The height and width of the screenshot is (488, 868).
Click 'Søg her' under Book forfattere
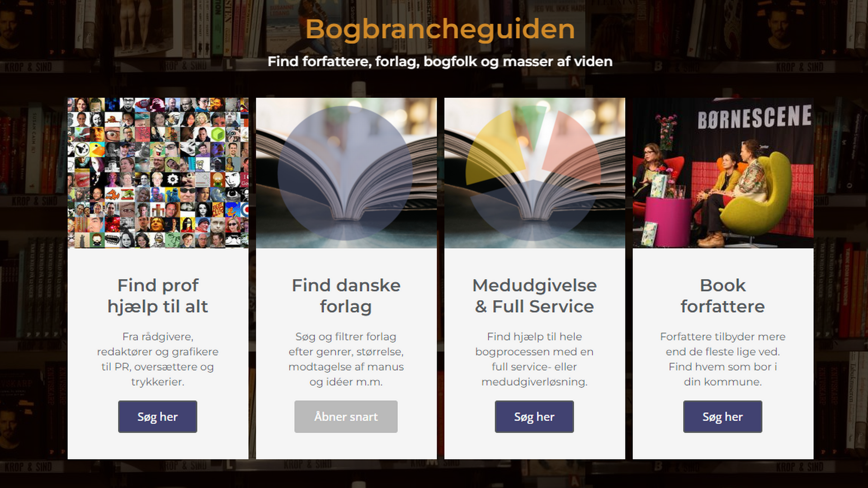point(722,417)
